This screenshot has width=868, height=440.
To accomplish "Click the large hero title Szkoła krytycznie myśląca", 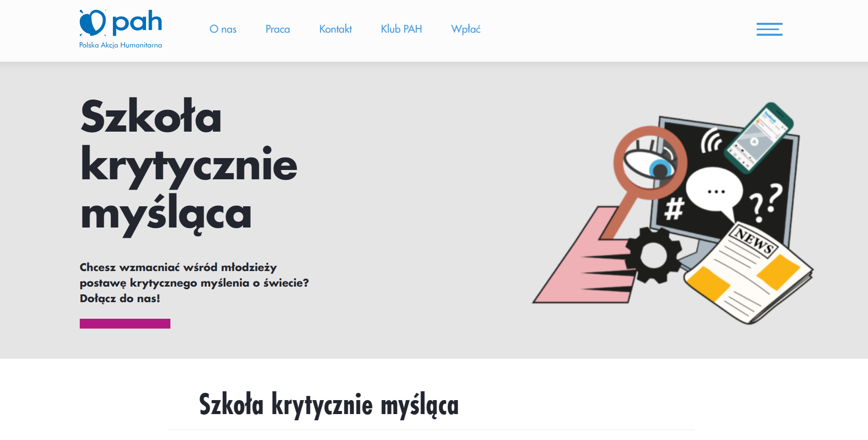I will (189, 165).
